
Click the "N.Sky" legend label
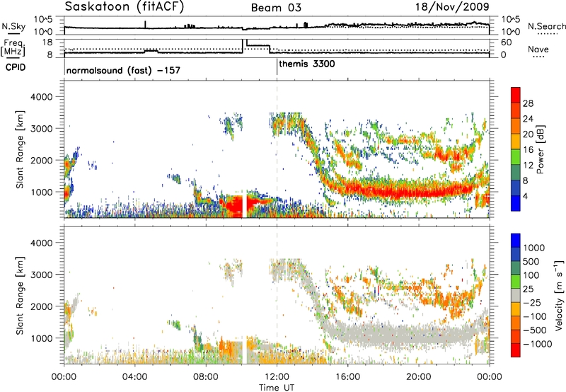click(13, 26)
